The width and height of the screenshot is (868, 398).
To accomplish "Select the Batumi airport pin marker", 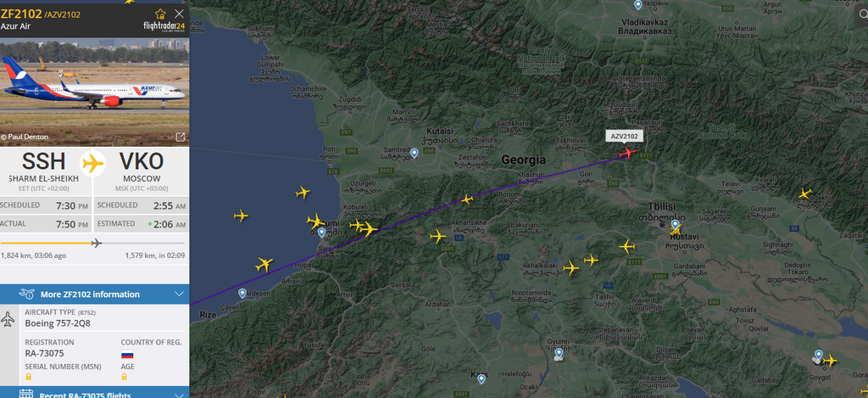I will [321, 233].
